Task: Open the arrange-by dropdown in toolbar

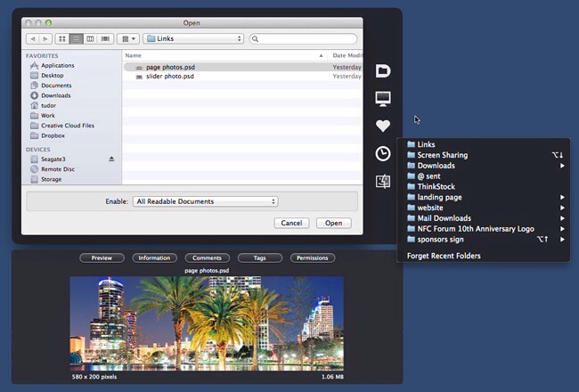Action: tap(128, 39)
